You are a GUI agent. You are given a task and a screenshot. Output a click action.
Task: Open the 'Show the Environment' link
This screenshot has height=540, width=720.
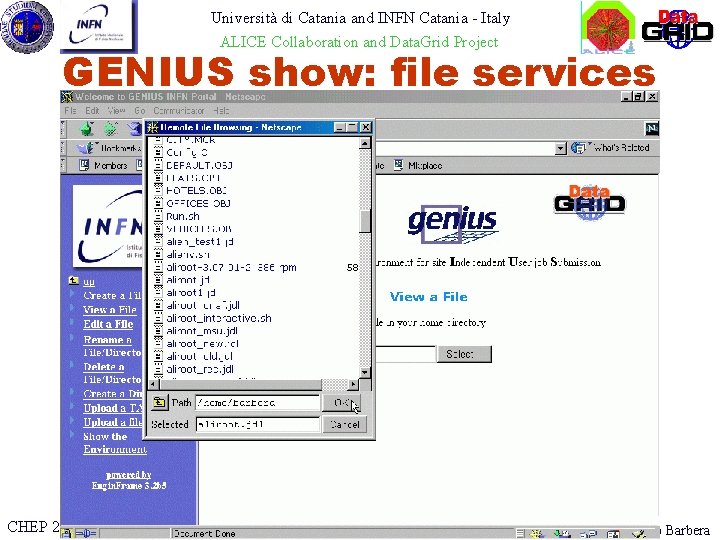point(115,443)
